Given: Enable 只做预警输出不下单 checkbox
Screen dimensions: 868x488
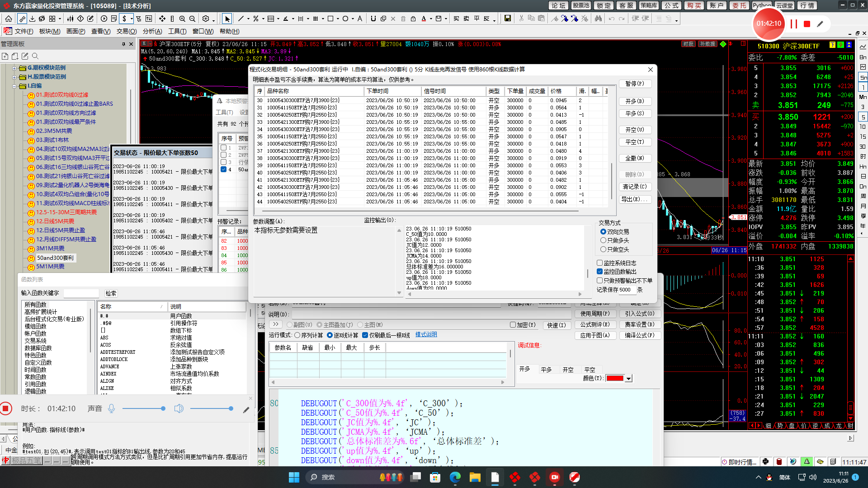Looking at the screenshot, I should [599, 281].
